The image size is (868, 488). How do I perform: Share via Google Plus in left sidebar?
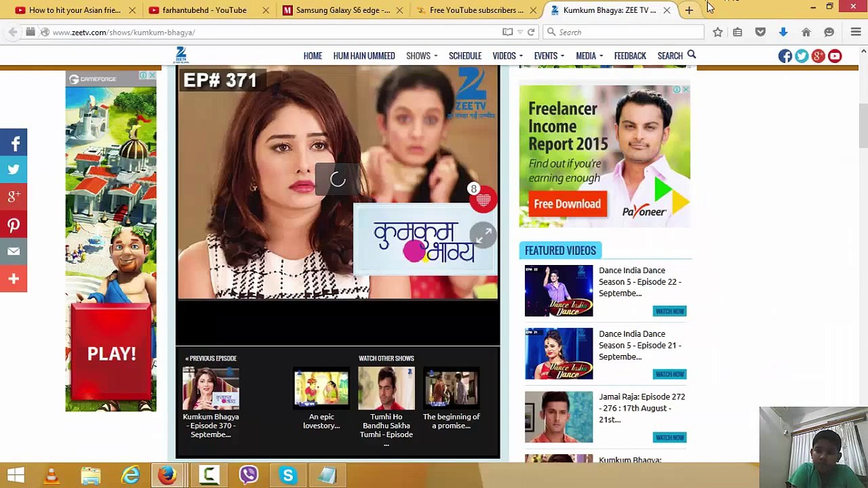(14, 197)
